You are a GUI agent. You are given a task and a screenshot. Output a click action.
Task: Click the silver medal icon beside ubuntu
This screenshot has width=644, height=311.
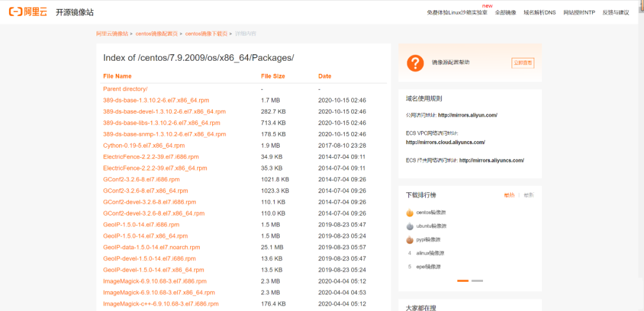click(x=410, y=226)
